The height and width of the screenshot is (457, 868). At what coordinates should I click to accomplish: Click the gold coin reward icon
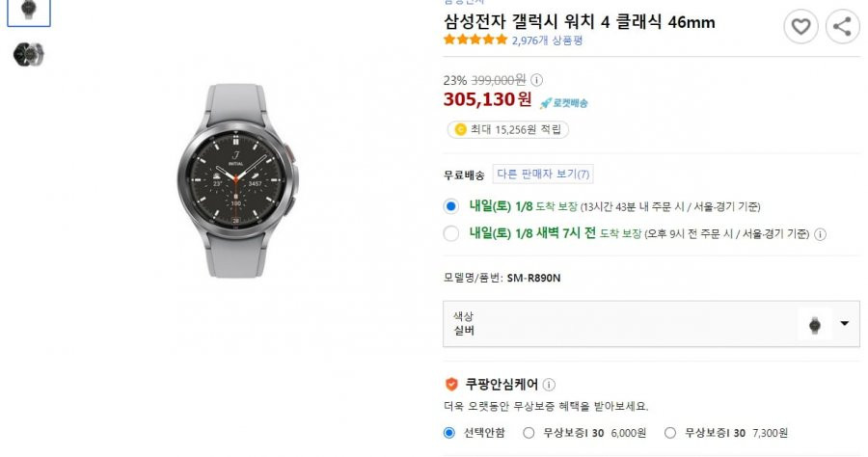click(x=460, y=129)
